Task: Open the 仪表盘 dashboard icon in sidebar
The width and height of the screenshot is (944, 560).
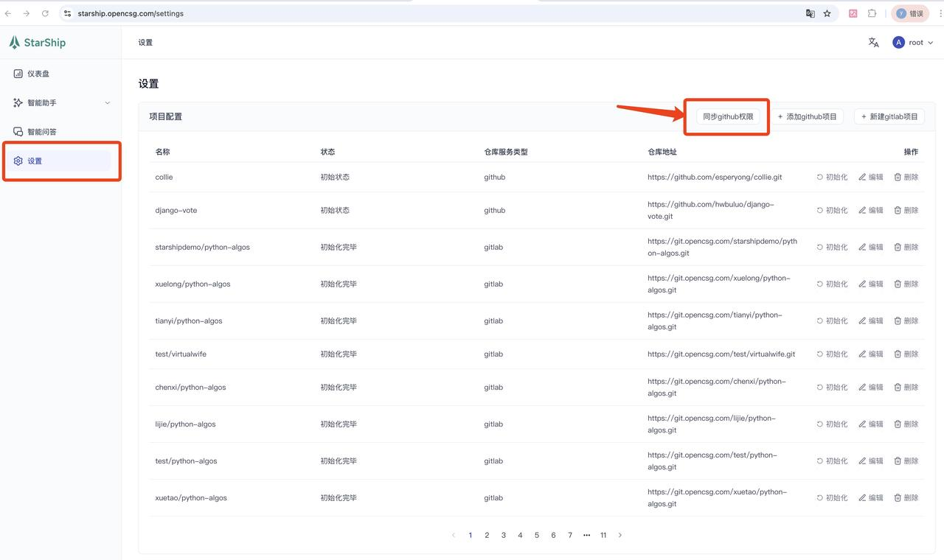Action: click(x=16, y=73)
